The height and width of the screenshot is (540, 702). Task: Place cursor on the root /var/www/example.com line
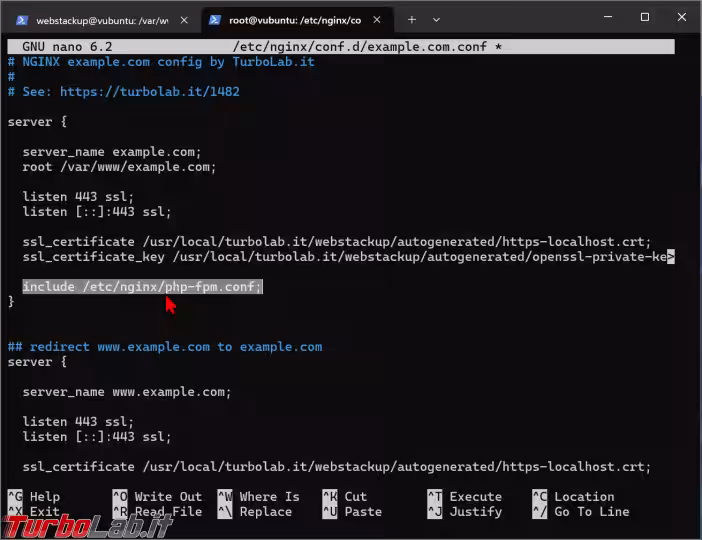[118, 167]
